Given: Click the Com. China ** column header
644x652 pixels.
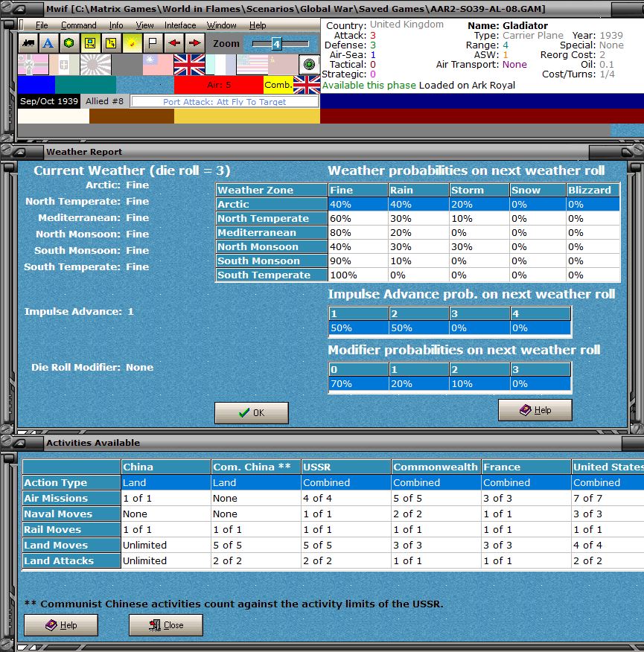Looking at the screenshot, I should tap(255, 467).
